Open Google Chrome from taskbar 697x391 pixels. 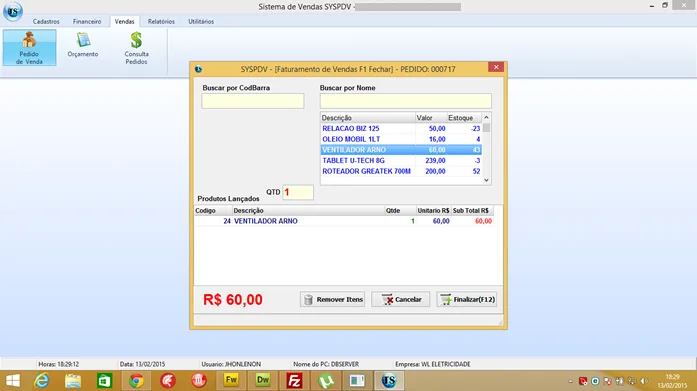(136, 381)
